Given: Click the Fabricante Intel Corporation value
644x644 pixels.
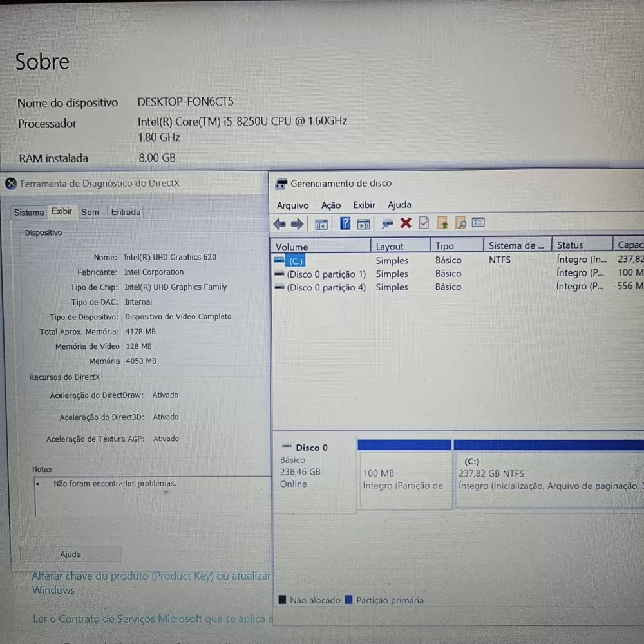Looking at the screenshot, I should 154,272.
